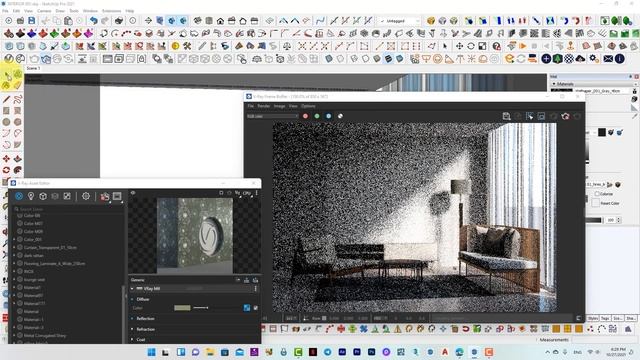Image resolution: width=640 pixels, height=360 pixels.
Task: Open SketchUp Camera menu
Action: coord(44,11)
